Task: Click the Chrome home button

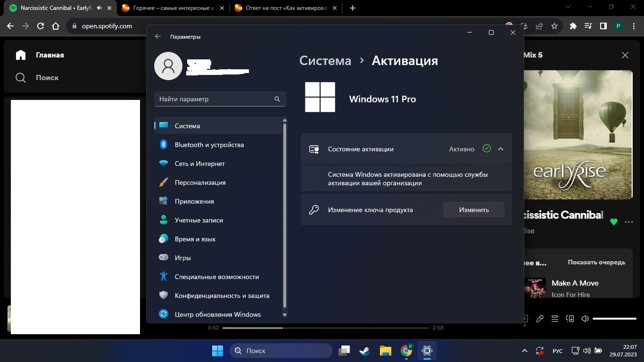Action: coord(56,26)
